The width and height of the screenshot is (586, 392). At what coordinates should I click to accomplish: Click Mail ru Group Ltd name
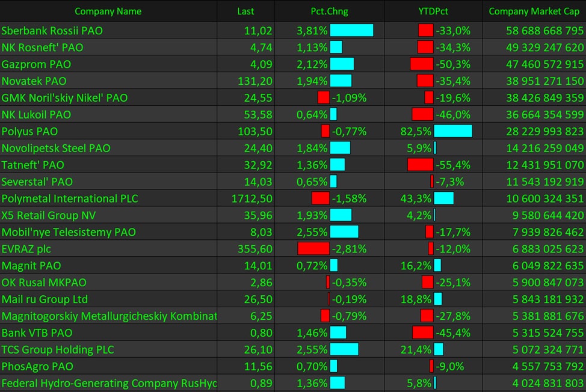click(45, 299)
